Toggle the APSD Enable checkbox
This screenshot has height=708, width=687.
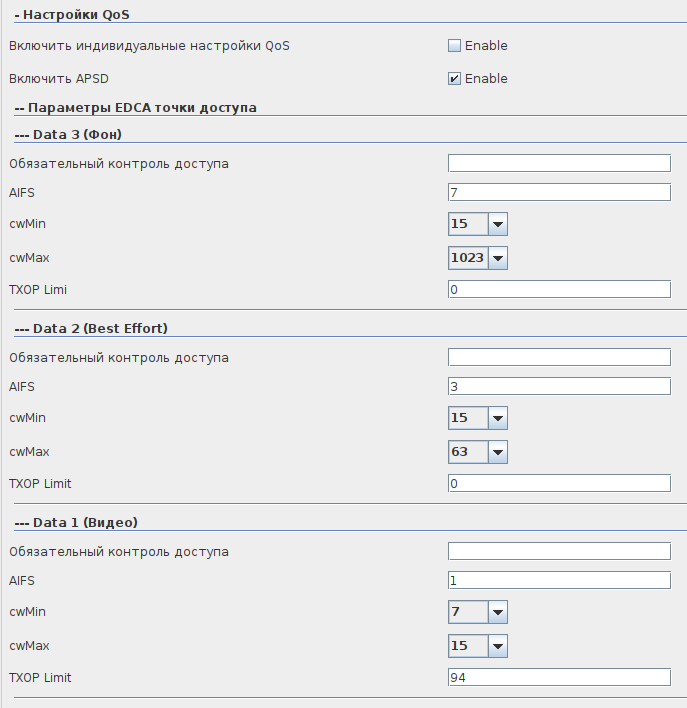tap(454, 78)
